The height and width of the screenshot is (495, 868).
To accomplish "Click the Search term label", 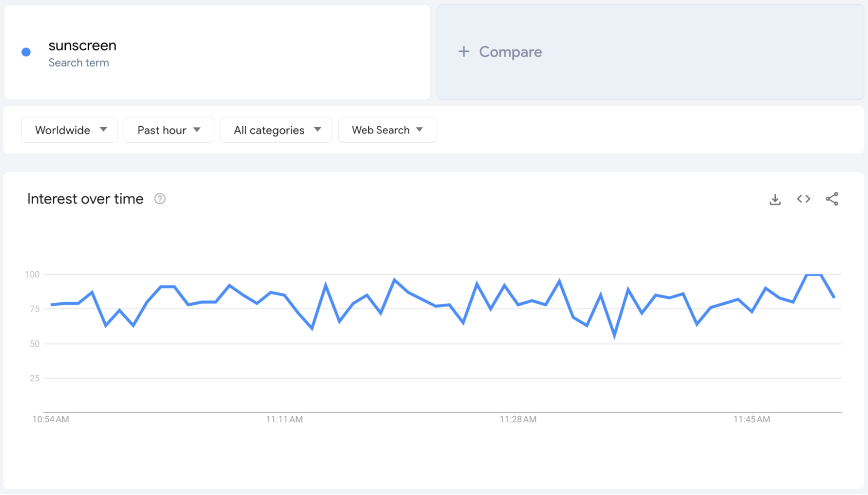I will point(79,63).
